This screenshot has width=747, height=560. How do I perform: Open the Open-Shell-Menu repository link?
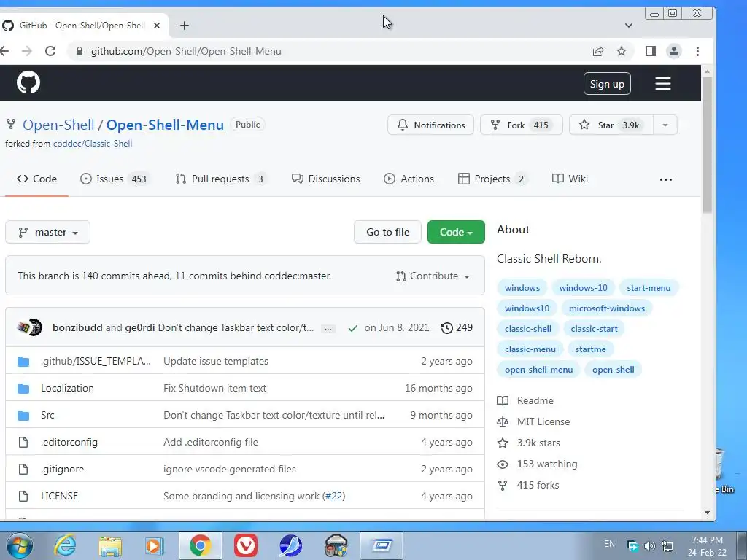click(x=165, y=125)
